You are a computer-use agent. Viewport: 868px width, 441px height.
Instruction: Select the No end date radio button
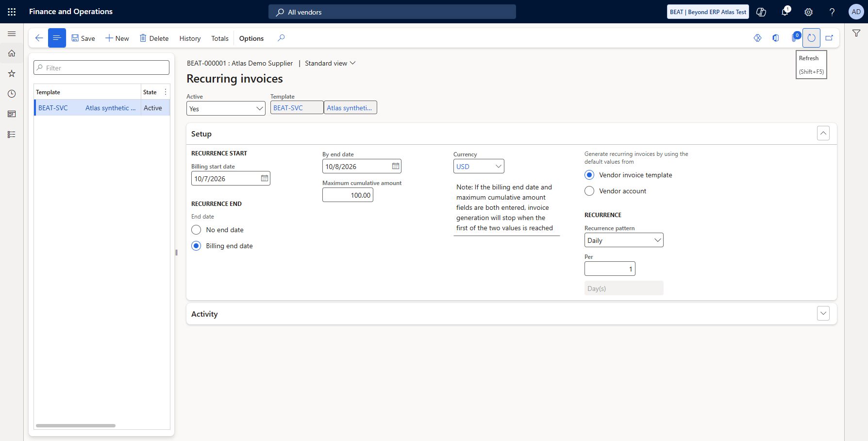pyautogui.click(x=196, y=230)
